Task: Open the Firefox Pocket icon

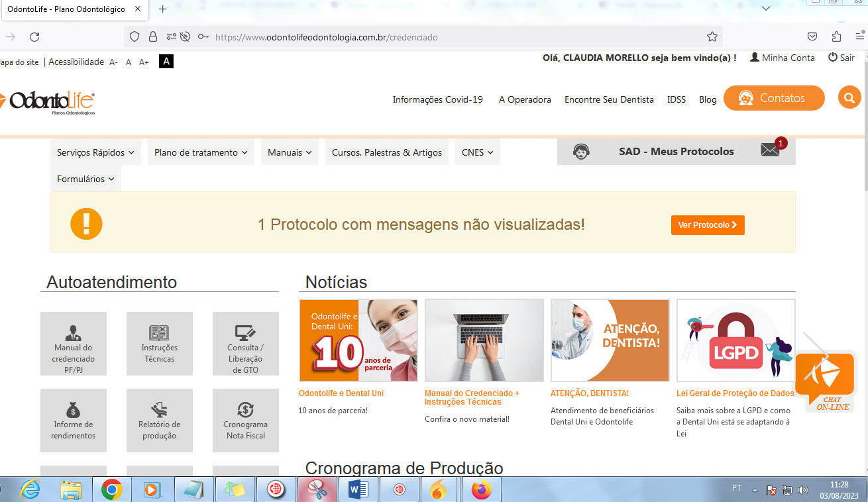Action: coord(812,37)
